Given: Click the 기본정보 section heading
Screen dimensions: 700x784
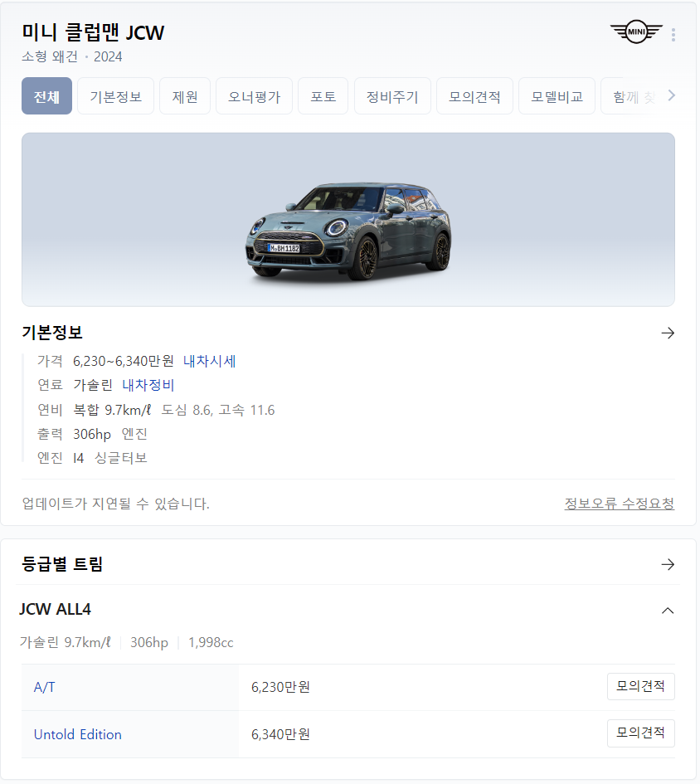Looking at the screenshot, I should (x=52, y=333).
